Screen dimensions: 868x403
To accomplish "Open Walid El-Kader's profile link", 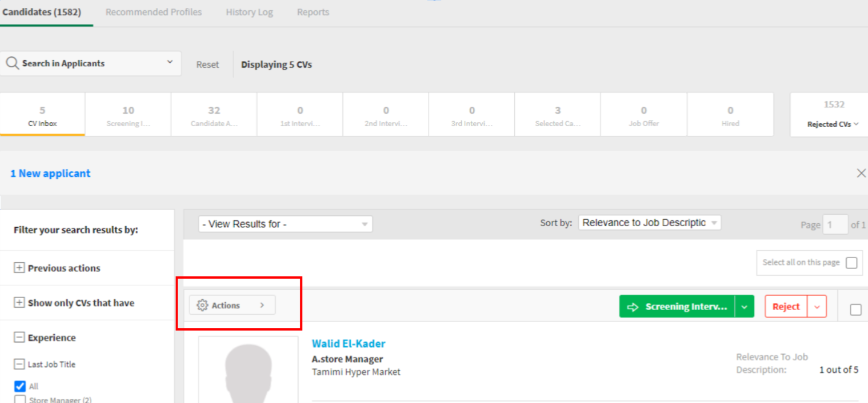I will click(x=348, y=344).
